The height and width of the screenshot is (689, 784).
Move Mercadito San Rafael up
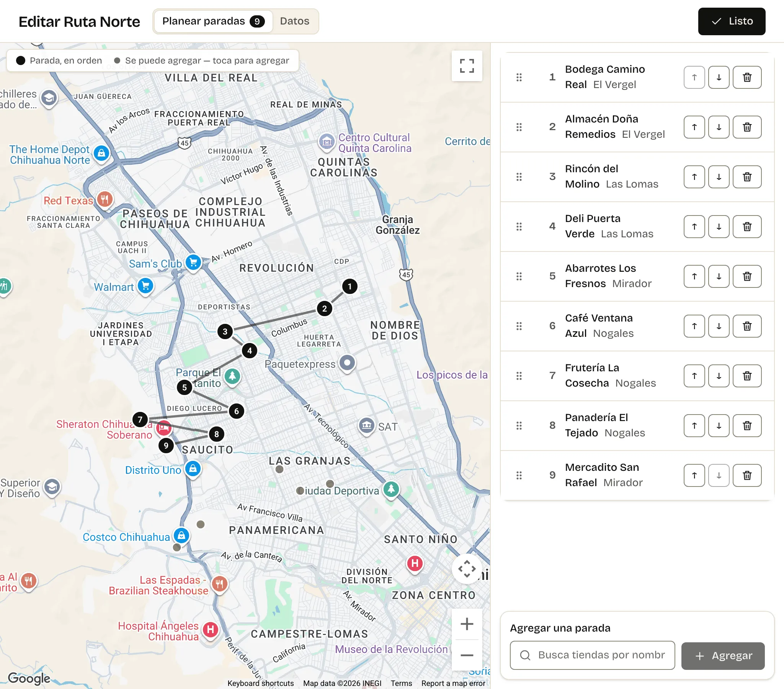click(x=694, y=475)
